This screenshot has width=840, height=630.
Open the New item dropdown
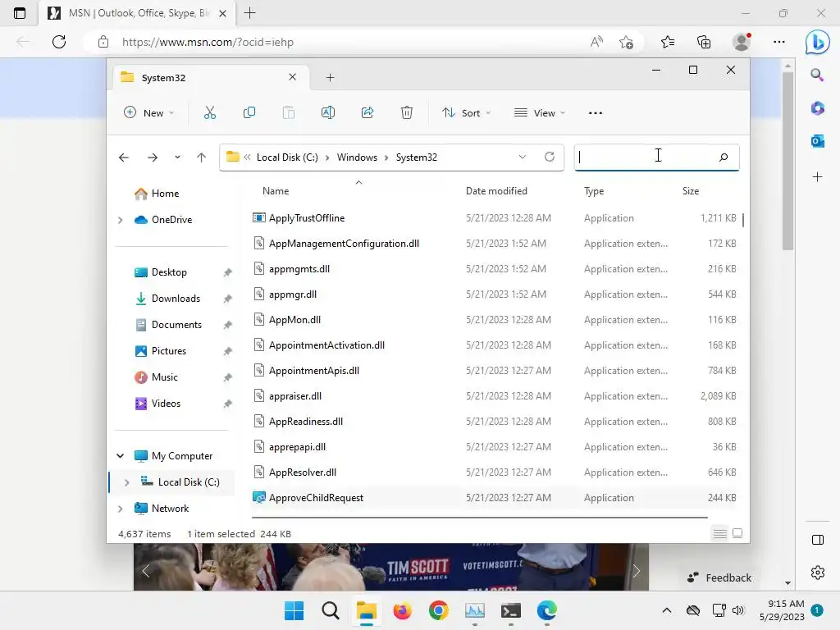coord(149,113)
